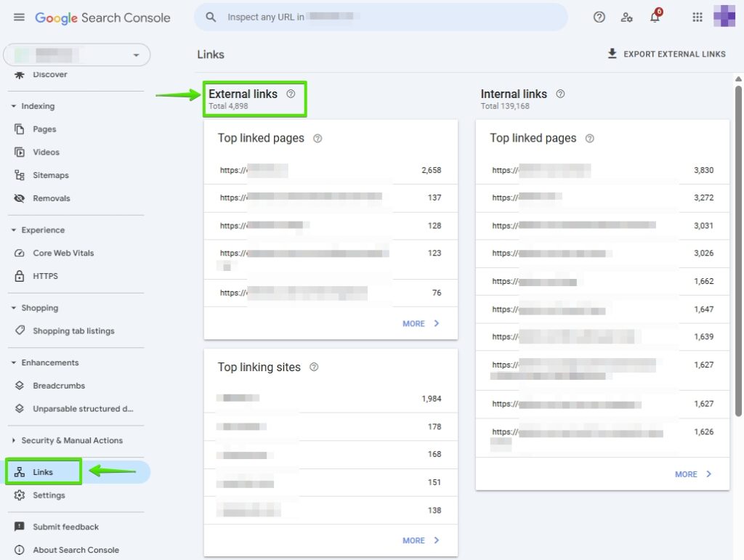
Task: Click the notifications bell showing 6 alerts
Action: point(655,17)
